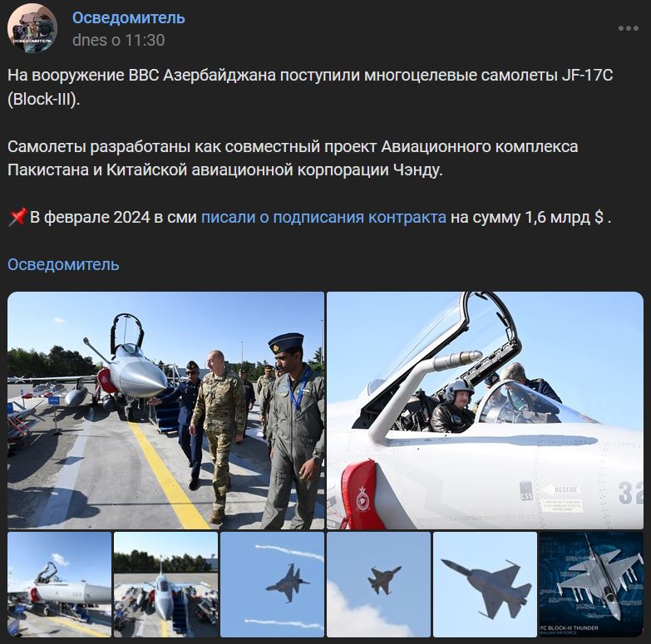This screenshot has width=651, height=644.
Task: Open thumbnail of parked jet with open canopy
Action: click(x=59, y=584)
